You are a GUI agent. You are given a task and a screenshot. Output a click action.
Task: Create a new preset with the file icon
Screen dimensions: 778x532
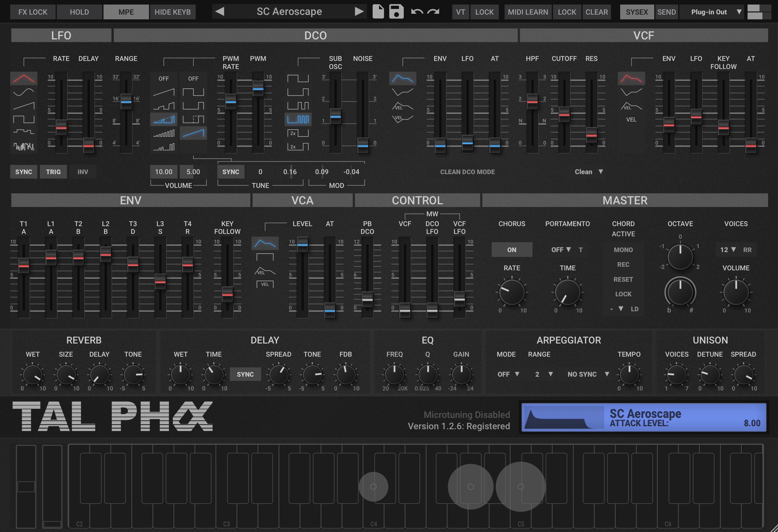[378, 11]
